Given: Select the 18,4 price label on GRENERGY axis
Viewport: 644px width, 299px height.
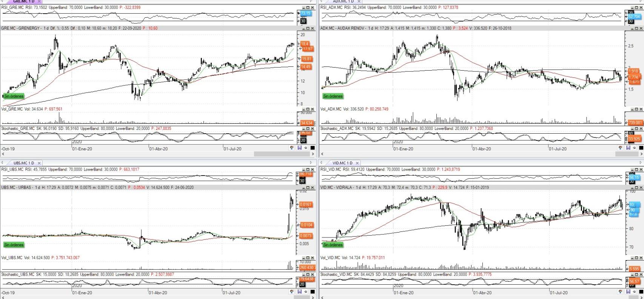Looking at the screenshot, I should [305, 44].
